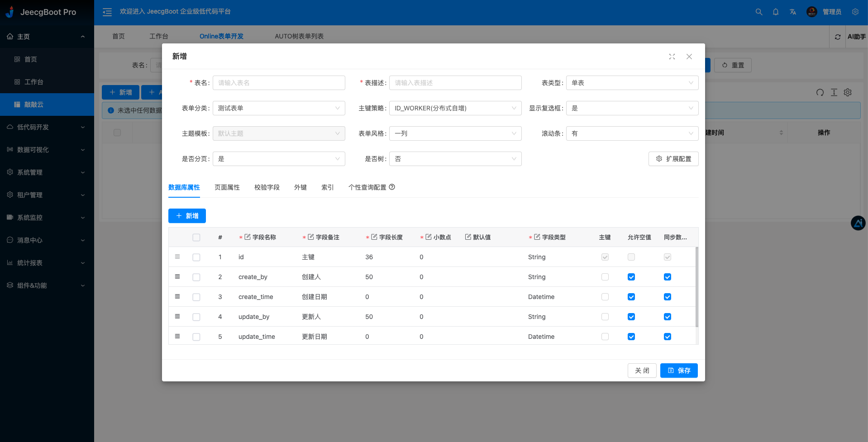Collapse the sidebar with the menu fold icon
This screenshot has height=442, width=868.
coord(107,12)
